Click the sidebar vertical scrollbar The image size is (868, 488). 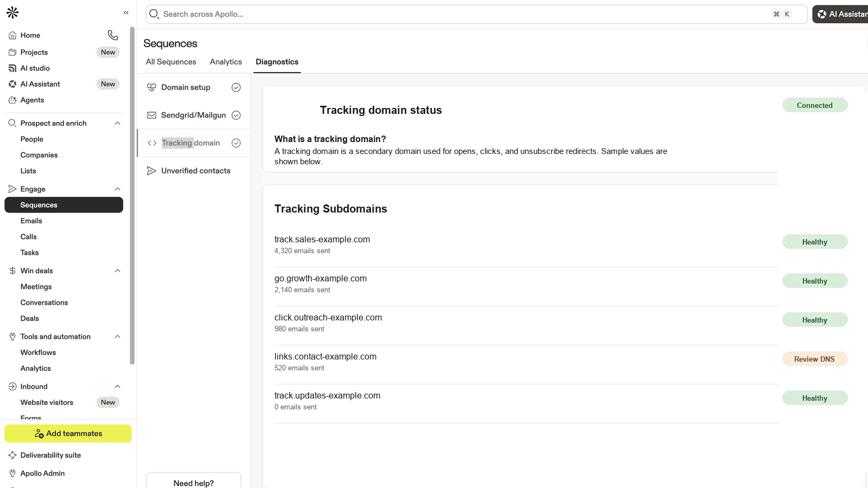[132, 195]
